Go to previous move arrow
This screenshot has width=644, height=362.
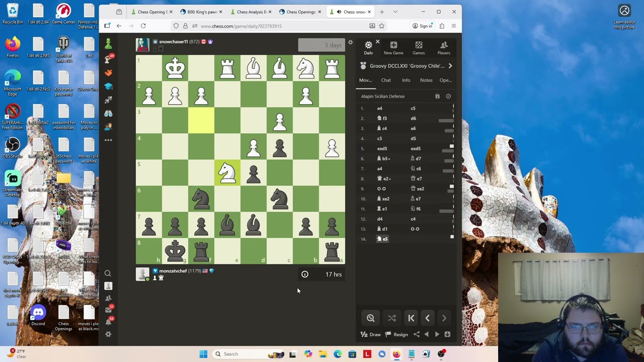428,318
